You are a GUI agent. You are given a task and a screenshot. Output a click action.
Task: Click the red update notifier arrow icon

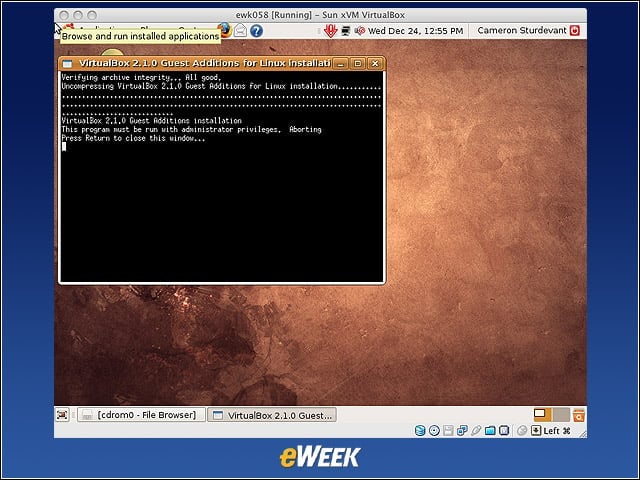(x=330, y=31)
